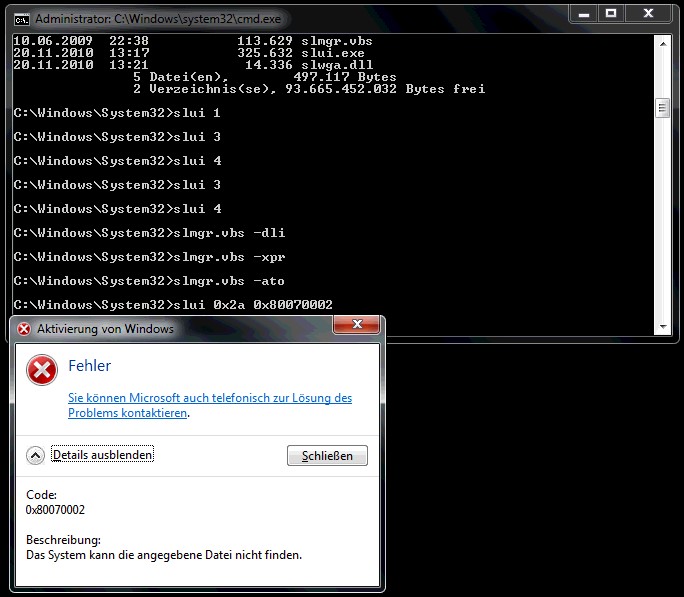Click the large red Fehler error icon

[x=42, y=370]
